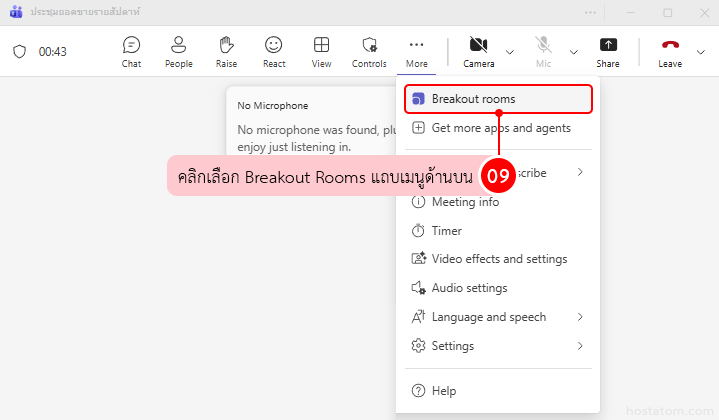Click the Audio settings speaker icon
Viewport: 719px width, 420px height.
[418, 288]
